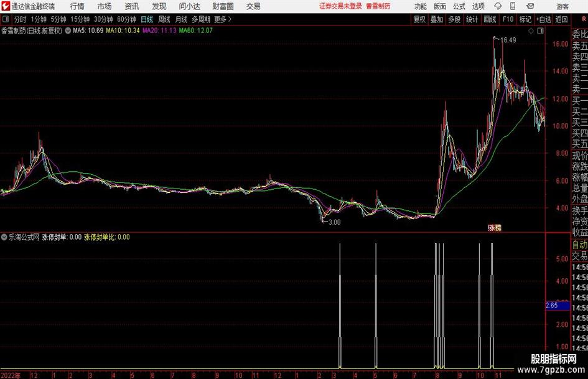Switch to 分时 chart period

21,19
